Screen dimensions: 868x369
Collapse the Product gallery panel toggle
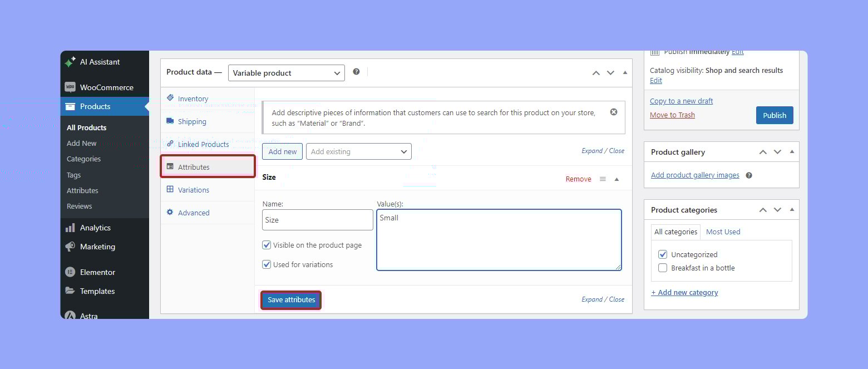tap(792, 152)
